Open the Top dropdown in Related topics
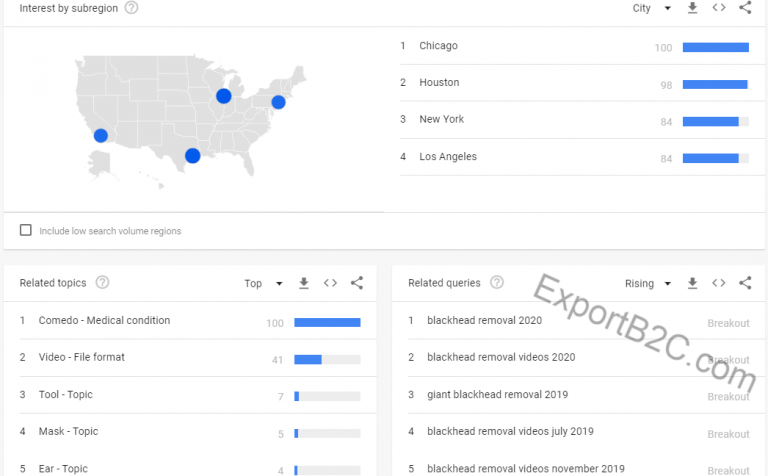The height and width of the screenshot is (476, 768). (x=264, y=284)
